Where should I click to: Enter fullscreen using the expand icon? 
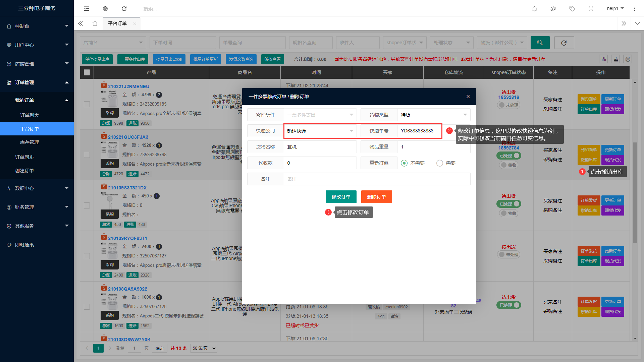point(591,9)
